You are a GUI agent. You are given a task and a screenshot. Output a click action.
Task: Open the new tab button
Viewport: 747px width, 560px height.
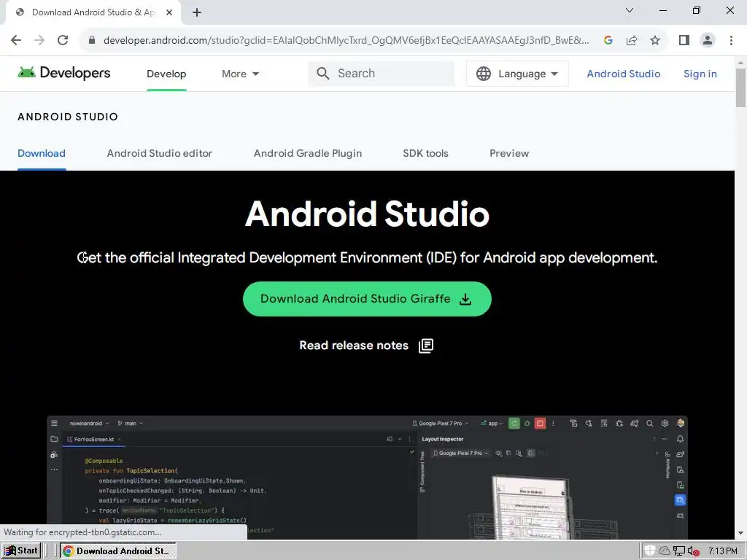pyautogui.click(x=197, y=12)
